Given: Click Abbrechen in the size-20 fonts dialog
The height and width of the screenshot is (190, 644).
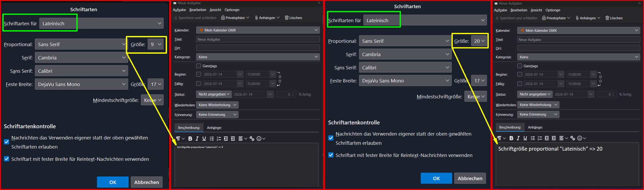Looking at the screenshot, I should (470, 178).
